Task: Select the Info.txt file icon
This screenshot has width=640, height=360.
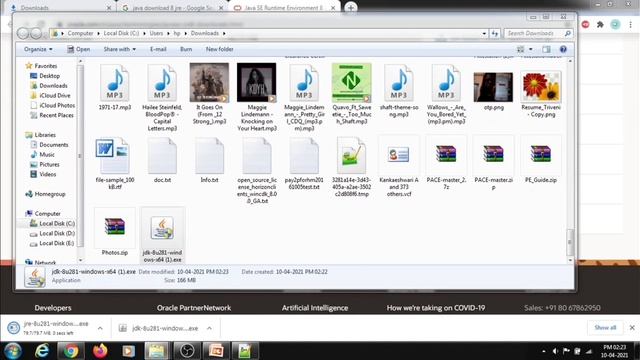Action: point(209,156)
